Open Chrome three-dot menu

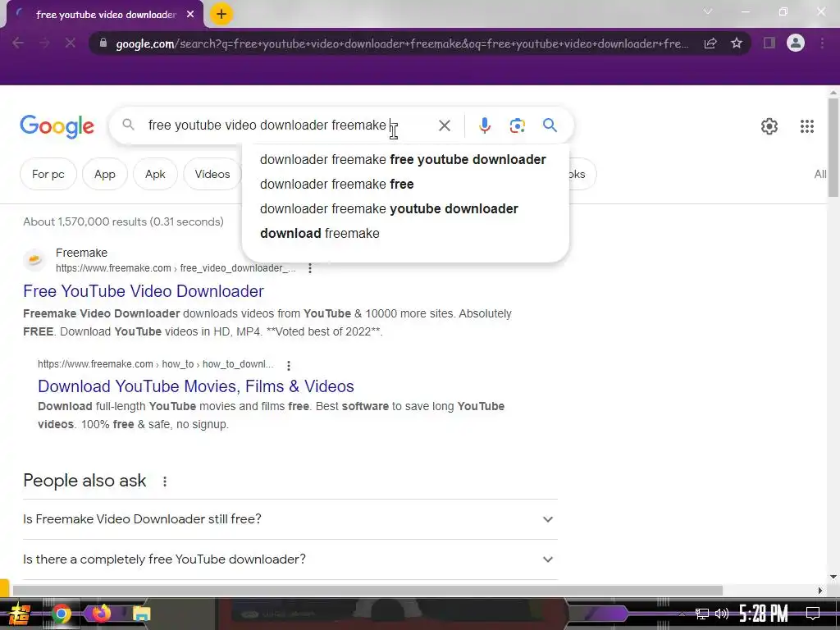822,43
